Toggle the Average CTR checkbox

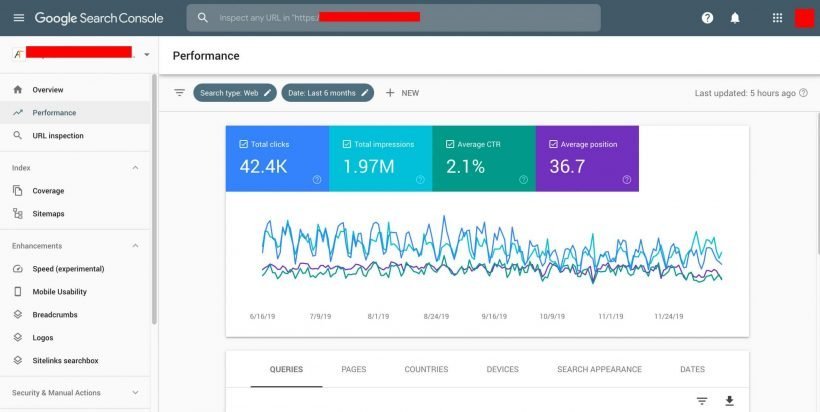450,144
